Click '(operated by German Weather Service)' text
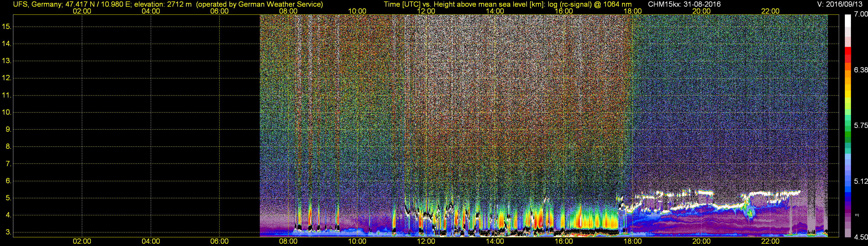 pyautogui.click(x=260, y=4)
